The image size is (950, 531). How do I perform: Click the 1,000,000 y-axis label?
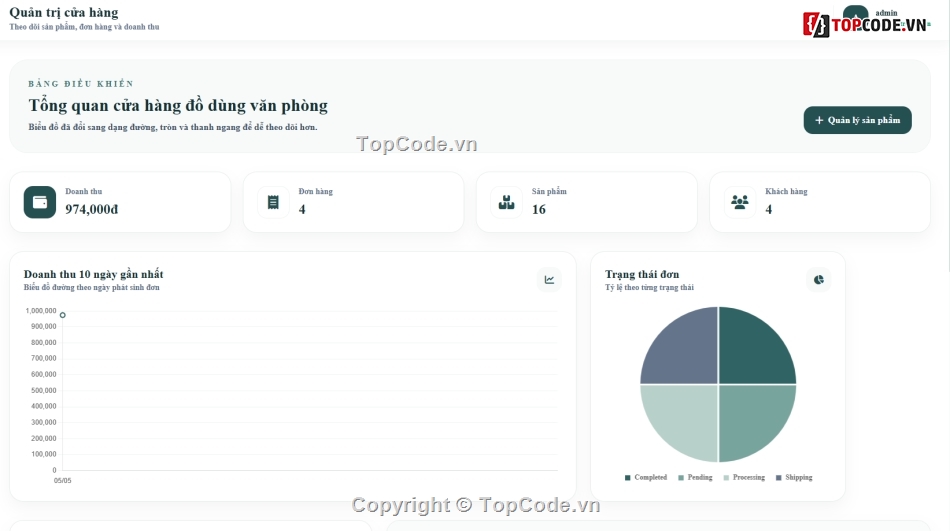[x=41, y=310]
